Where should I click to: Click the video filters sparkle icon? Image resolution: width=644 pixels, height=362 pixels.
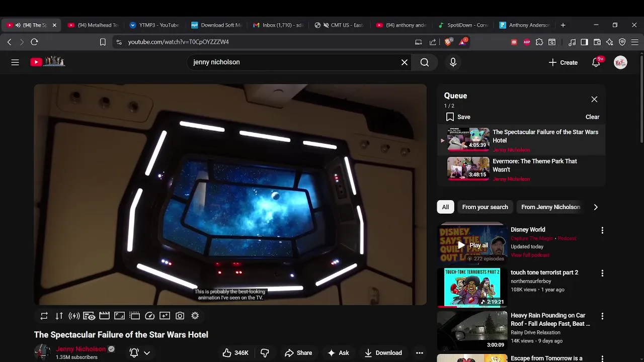point(165,316)
